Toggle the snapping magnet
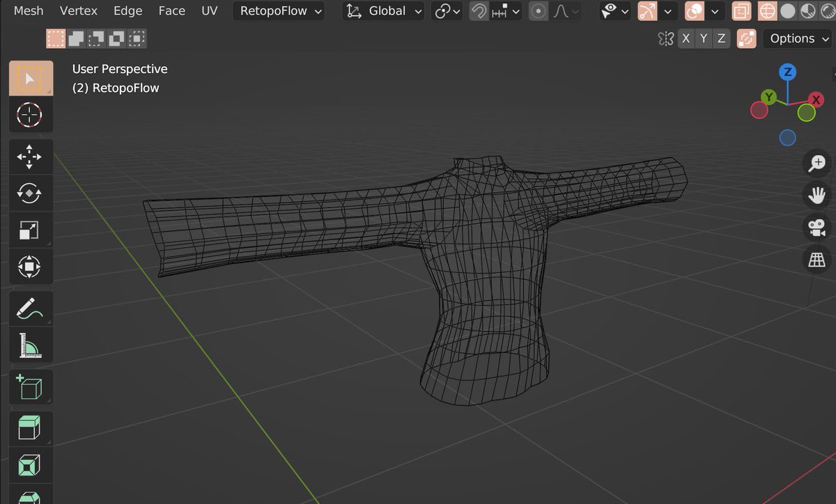This screenshot has width=836, height=504. click(x=479, y=11)
